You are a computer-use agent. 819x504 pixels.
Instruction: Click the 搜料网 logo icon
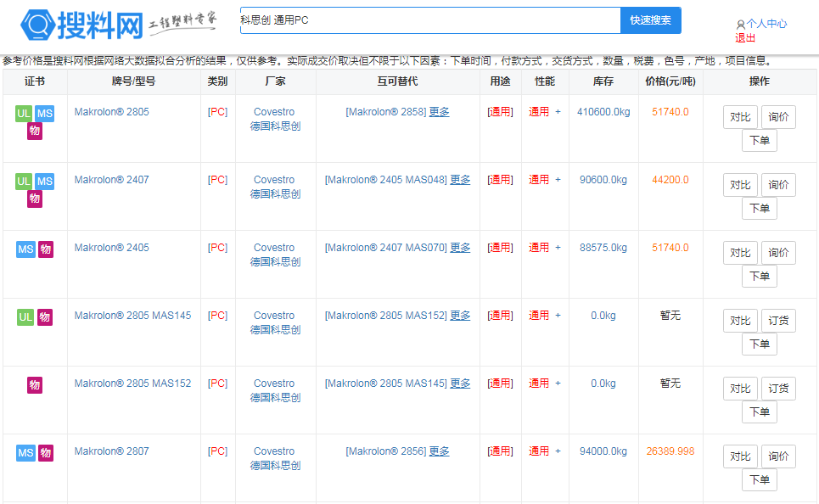pyautogui.click(x=37, y=25)
